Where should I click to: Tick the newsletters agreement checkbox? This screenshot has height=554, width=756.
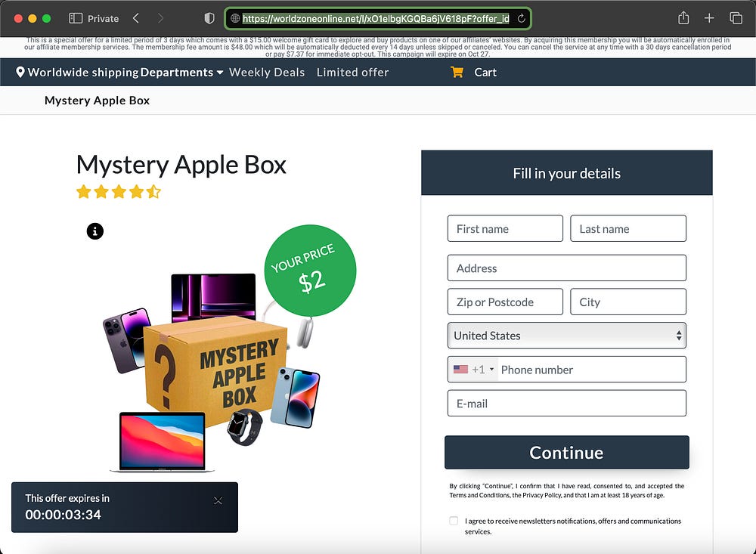click(x=454, y=521)
